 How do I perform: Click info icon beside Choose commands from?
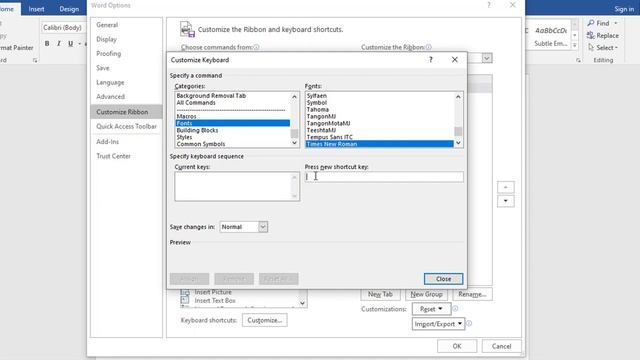256,47
